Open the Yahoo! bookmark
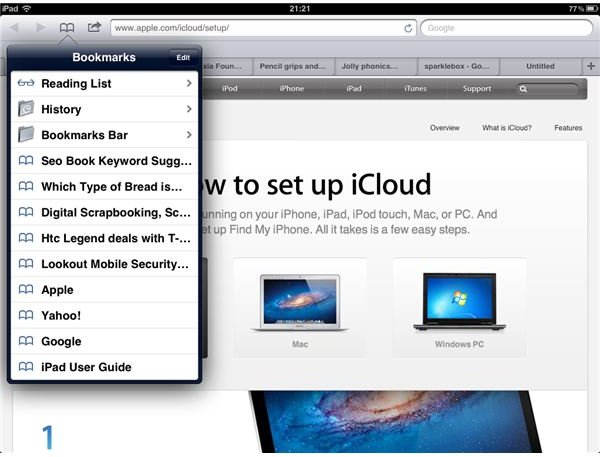The height and width of the screenshot is (457, 600). point(104,315)
